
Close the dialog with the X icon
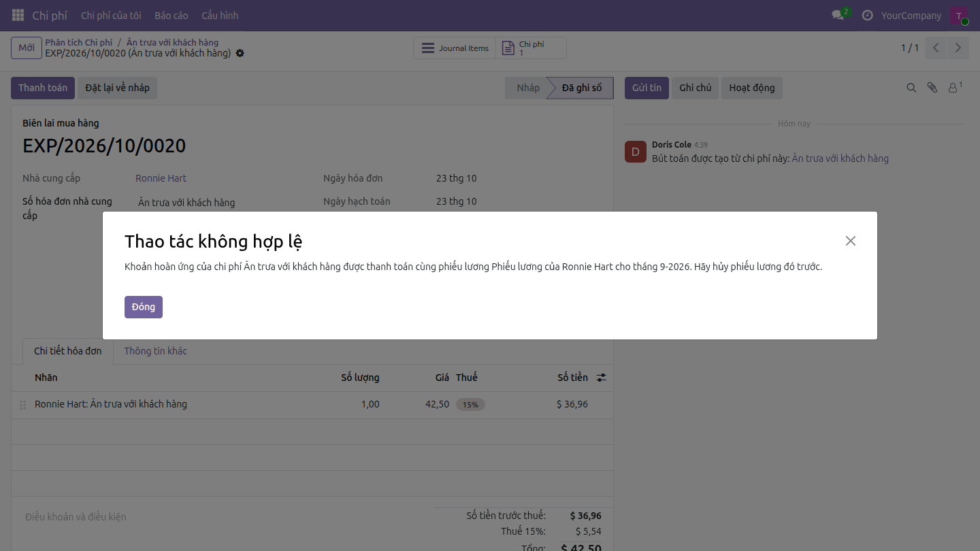[x=851, y=241]
